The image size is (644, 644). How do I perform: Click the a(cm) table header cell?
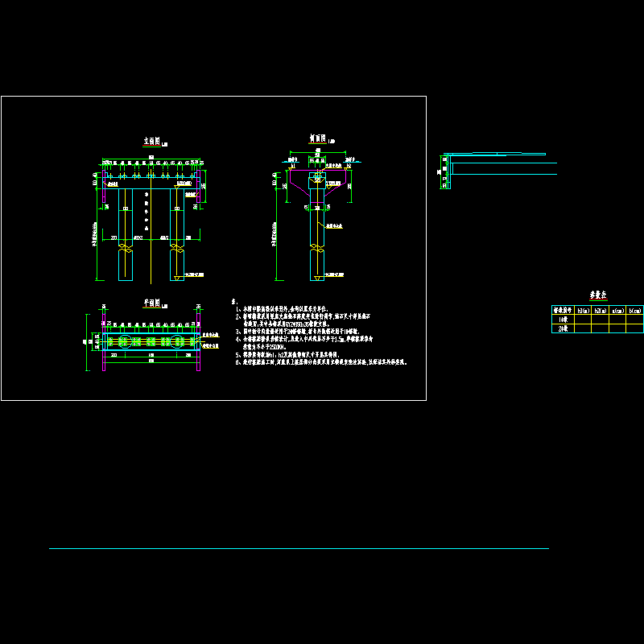click(617, 311)
